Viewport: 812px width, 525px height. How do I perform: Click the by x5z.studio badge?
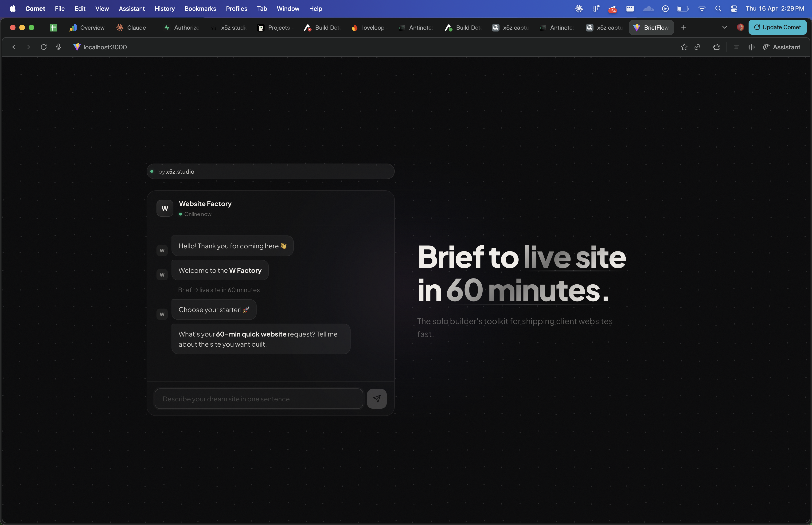pos(270,171)
